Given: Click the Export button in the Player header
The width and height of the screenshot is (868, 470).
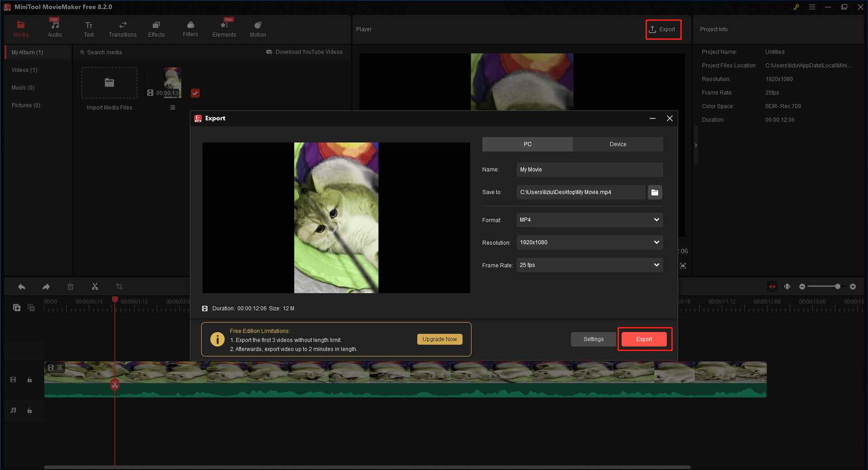Looking at the screenshot, I should coord(663,29).
